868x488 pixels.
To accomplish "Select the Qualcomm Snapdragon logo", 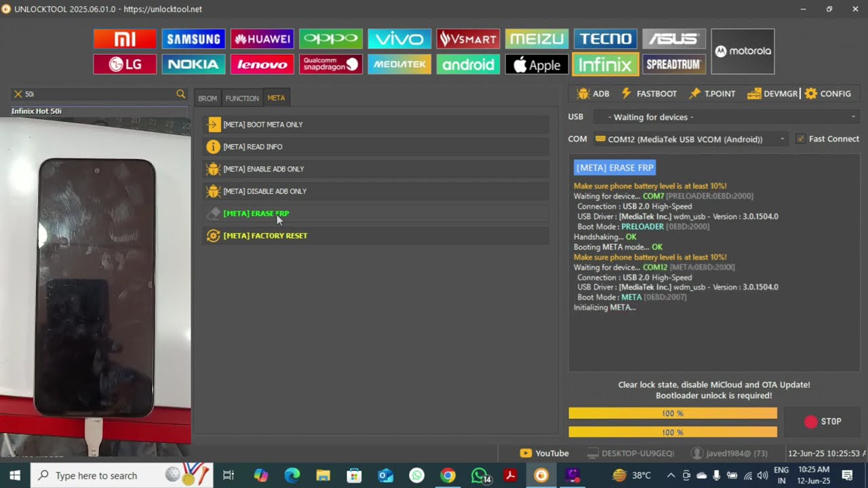I will 331,64.
